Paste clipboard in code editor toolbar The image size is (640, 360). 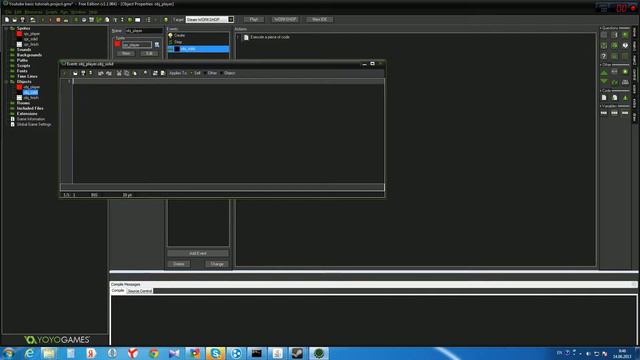tap(134, 73)
